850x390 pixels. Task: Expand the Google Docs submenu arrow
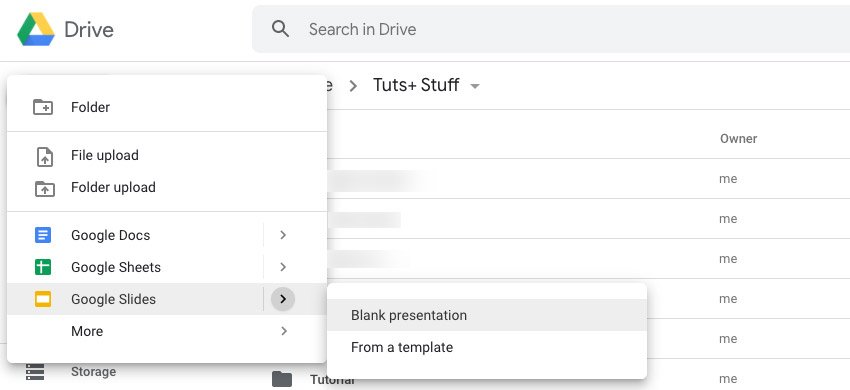[x=283, y=235]
